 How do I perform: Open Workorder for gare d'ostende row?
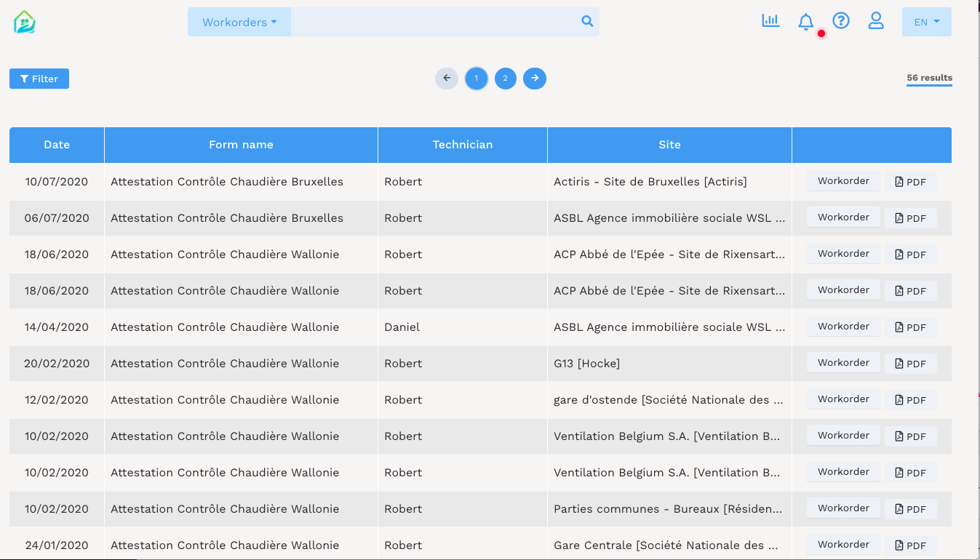(x=843, y=399)
